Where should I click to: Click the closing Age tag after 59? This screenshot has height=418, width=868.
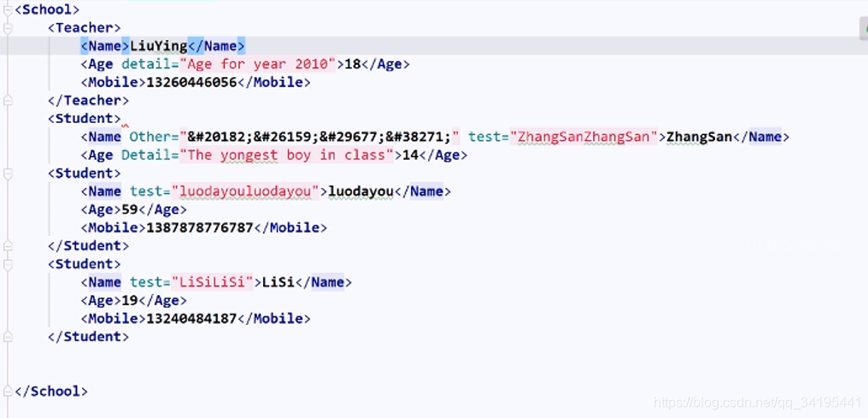click(162, 209)
